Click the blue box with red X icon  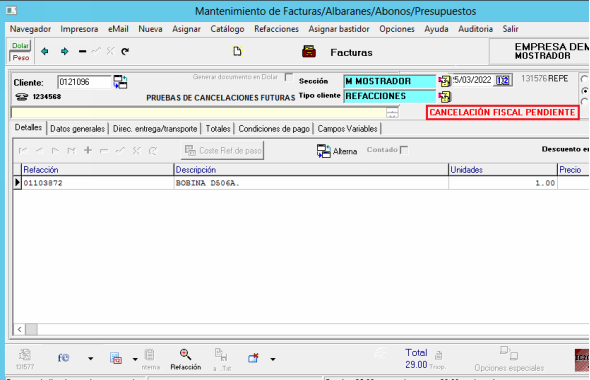(x=253, y=358)
